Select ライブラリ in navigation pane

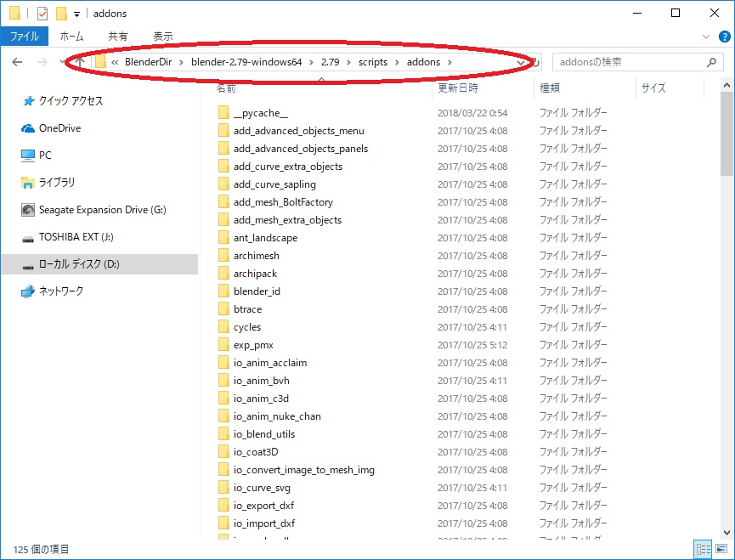pos(57,183)
